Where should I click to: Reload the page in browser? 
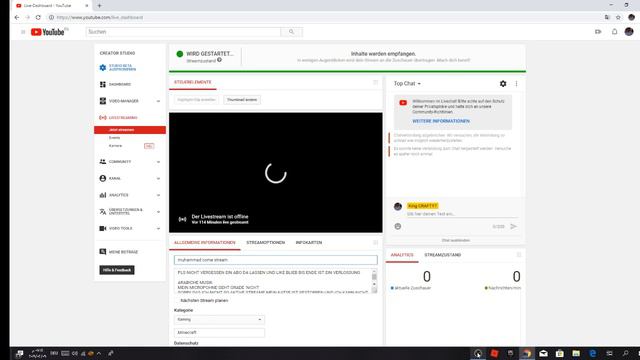click(x=38, y=18)
